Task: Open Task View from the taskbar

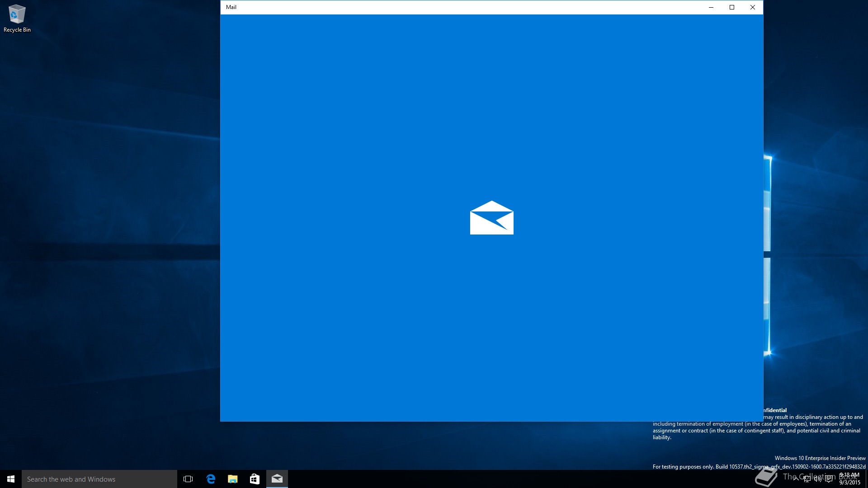Action: (x=188, y=479)
